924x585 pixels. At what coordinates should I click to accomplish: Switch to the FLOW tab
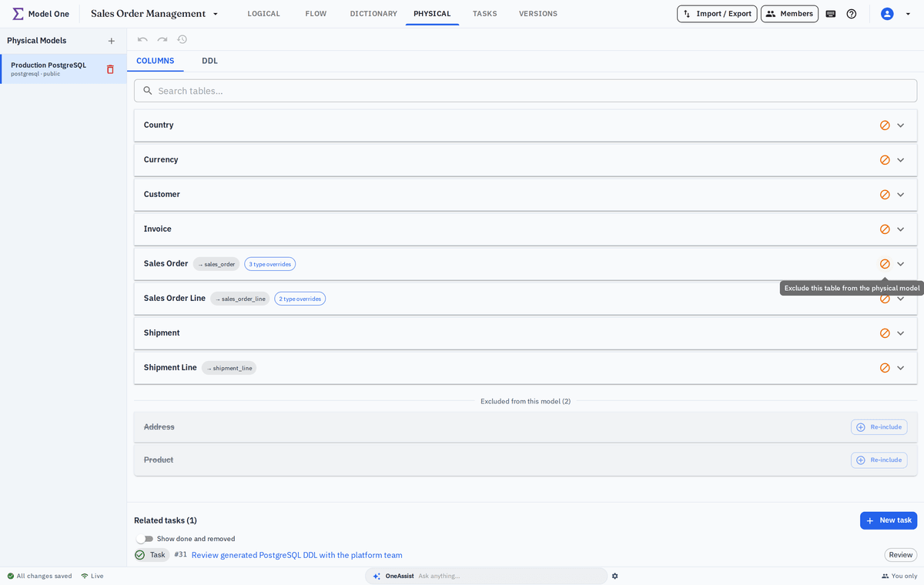[316, 14]
